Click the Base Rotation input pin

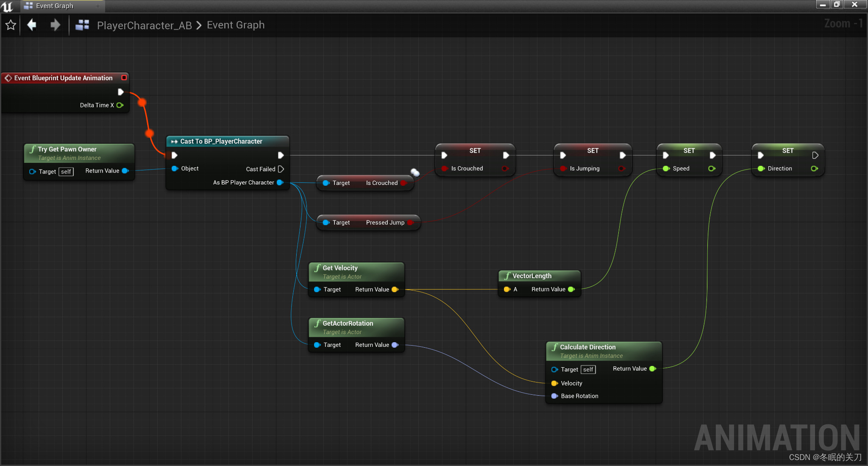pos(554,396)
